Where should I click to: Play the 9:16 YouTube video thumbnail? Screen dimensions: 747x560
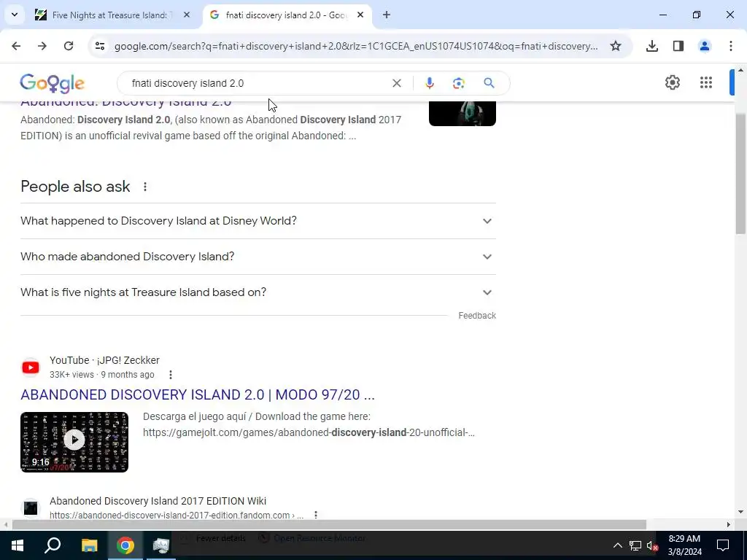(x=74, y=442)
